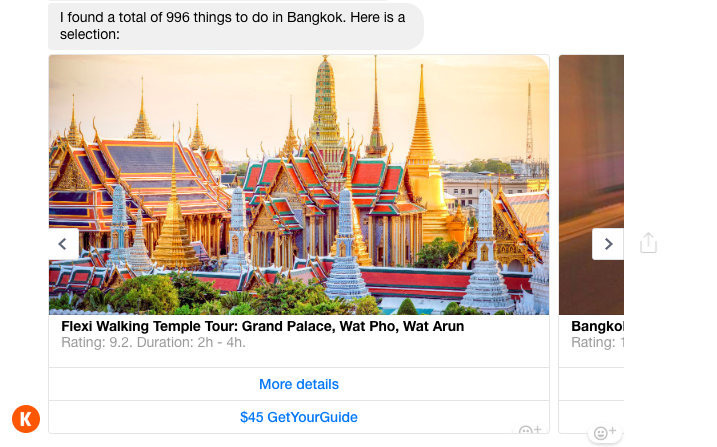Click the blank area above the K avatar

(x=26, y=300)
